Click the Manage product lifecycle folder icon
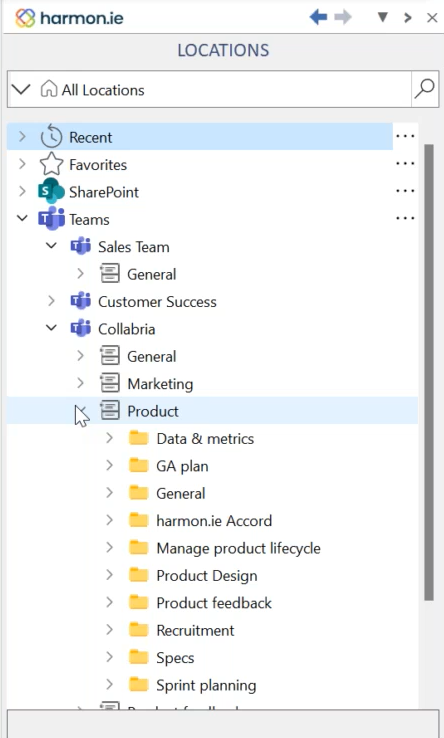 [x=138, y=547]
